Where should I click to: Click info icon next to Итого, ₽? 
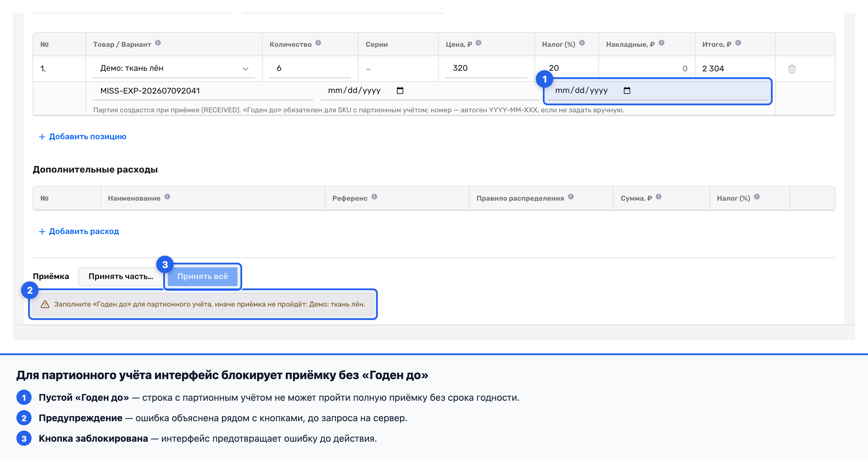point(738,43)
